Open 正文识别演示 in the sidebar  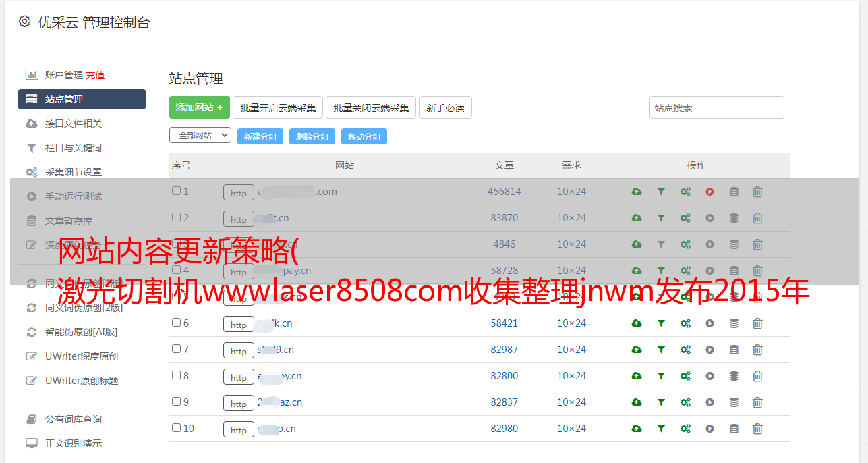74,443
